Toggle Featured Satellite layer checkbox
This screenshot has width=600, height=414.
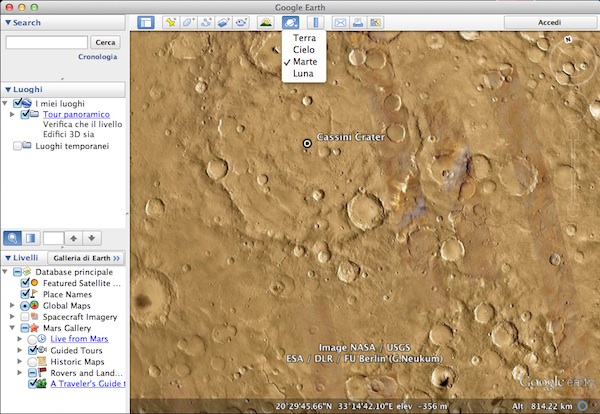coord(25,283)
